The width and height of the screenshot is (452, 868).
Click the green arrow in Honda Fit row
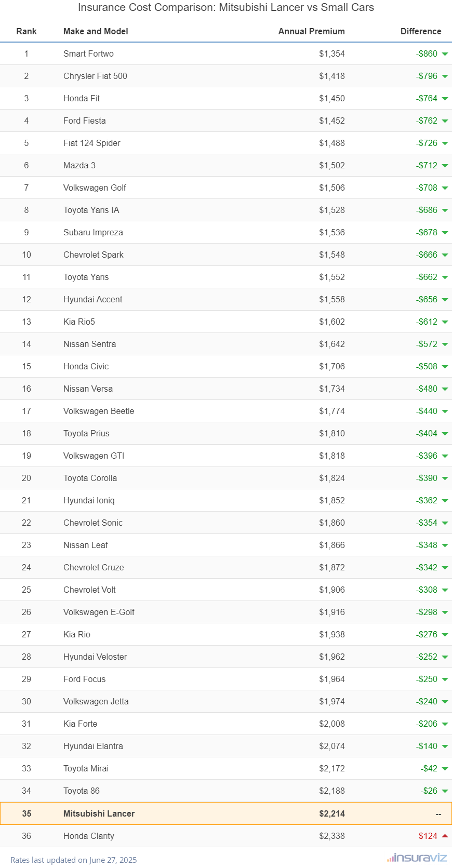point(445,99)
